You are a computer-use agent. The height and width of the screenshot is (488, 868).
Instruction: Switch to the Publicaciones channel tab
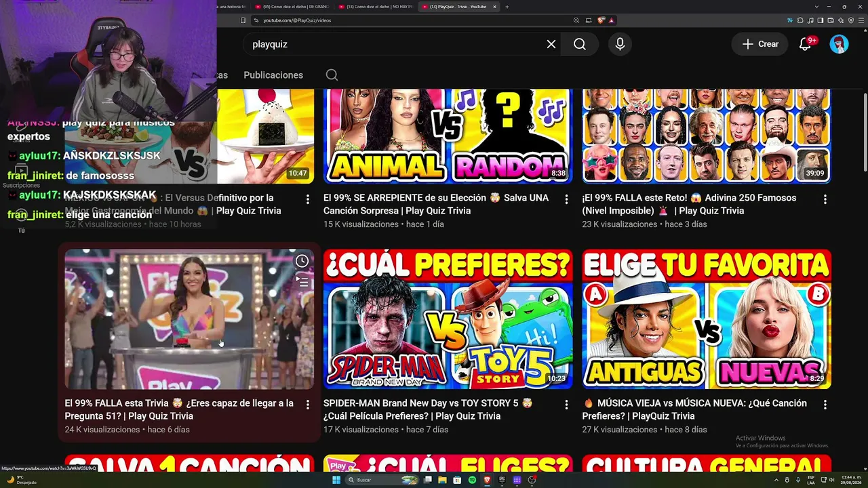[x=273, y=75]
